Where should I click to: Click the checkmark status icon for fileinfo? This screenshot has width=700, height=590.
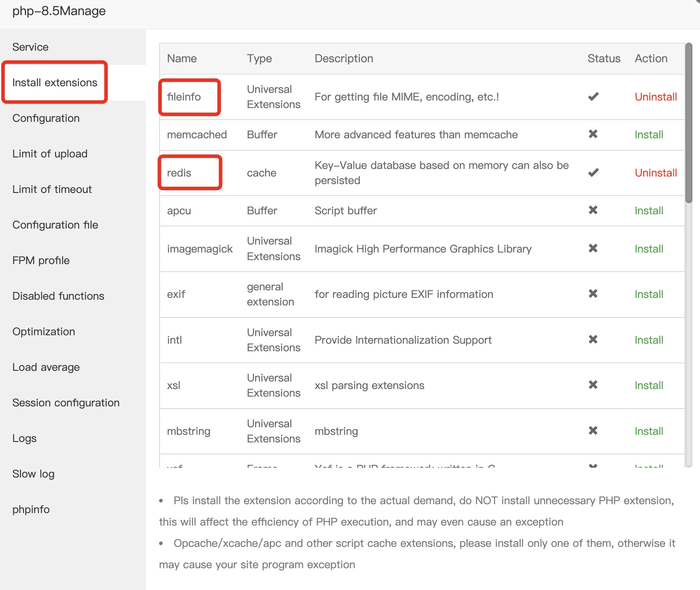tap(593, 96)
